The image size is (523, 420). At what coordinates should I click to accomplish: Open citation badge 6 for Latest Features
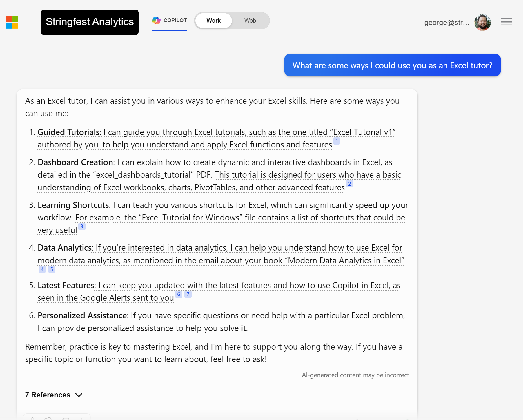(179, 294)
